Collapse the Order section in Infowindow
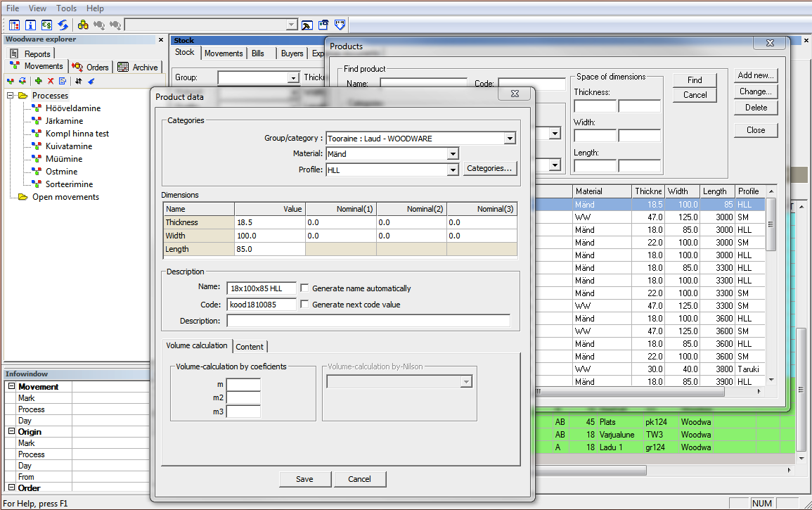 coord(11,487)
